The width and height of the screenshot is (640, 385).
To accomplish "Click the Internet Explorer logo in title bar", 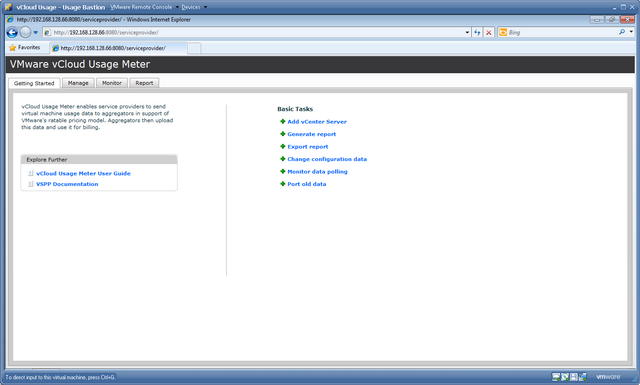I will (10, 19).
